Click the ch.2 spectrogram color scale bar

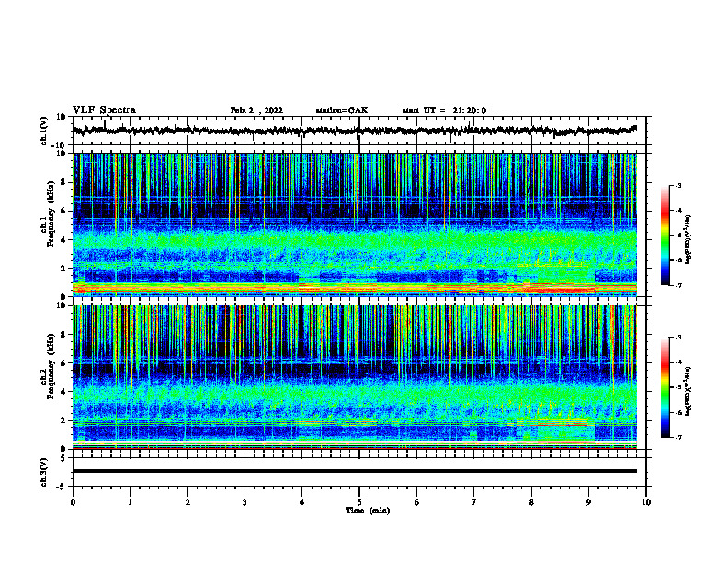click(665, 387)
